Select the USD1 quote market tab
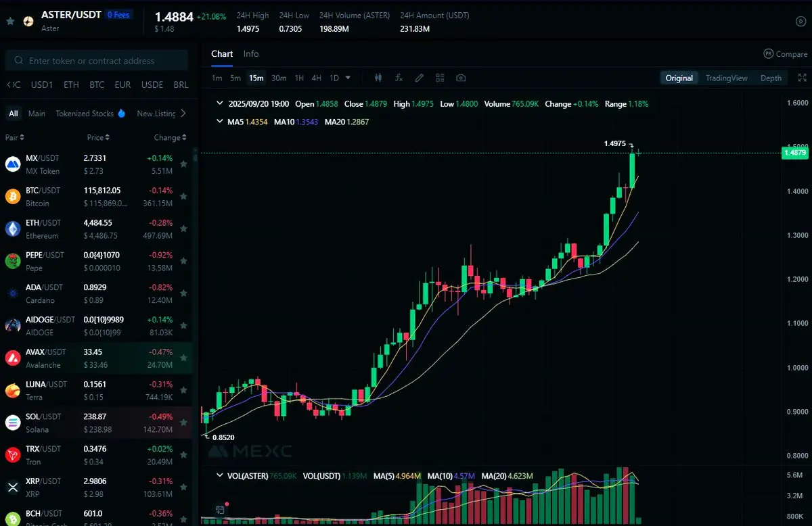Viewport: 812px width, 526px height. [x=42, y=85]
